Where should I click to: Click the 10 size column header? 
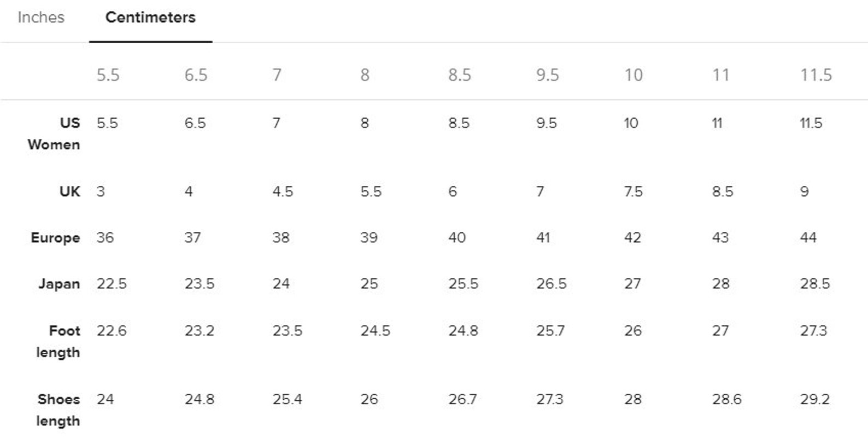pos(634,75)
